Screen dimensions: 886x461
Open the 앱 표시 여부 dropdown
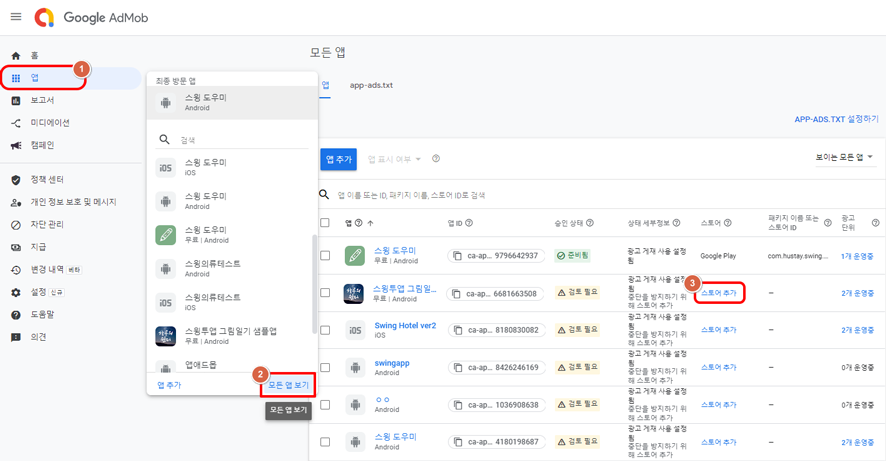pos(394,159)
